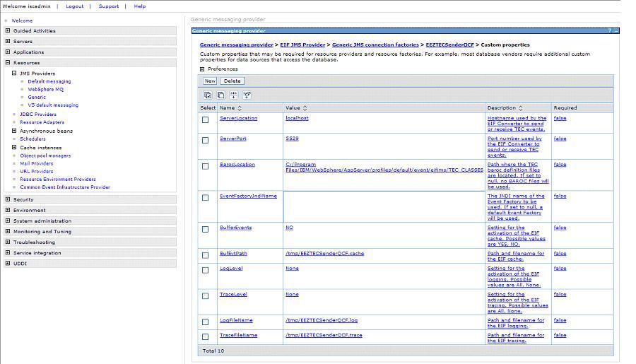Open the TraceFileName property link
The height and width of the screenshot is (364, 636).
[239, 335]
